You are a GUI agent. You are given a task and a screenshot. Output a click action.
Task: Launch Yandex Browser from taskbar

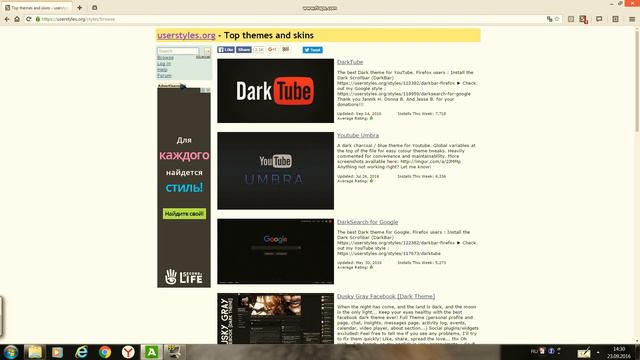coord(128,352)
